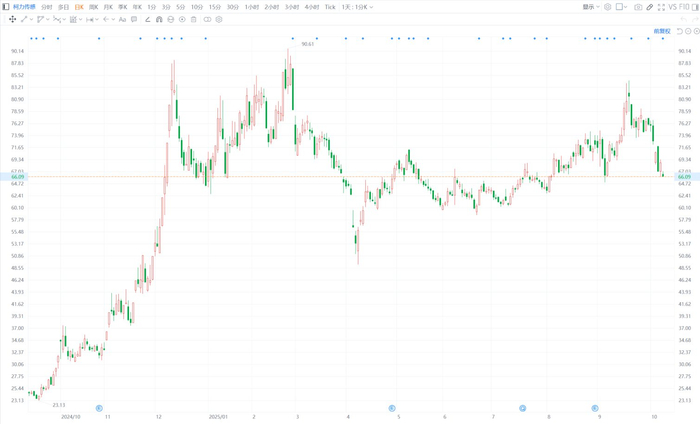Viewport: 700px width, 424px height.
Task: Open the top-right gear settings icon
Action: tap(608, 7)
